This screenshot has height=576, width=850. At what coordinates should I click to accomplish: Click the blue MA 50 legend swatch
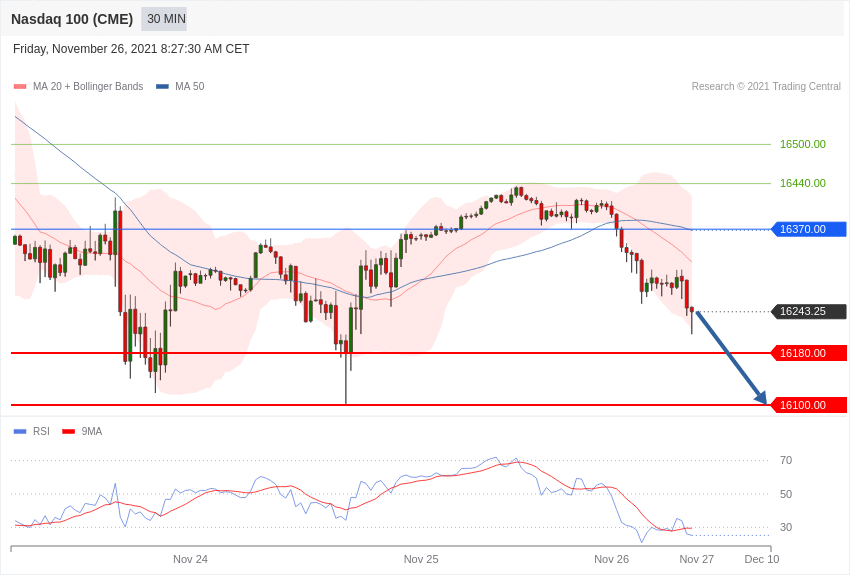coord(162,87)
